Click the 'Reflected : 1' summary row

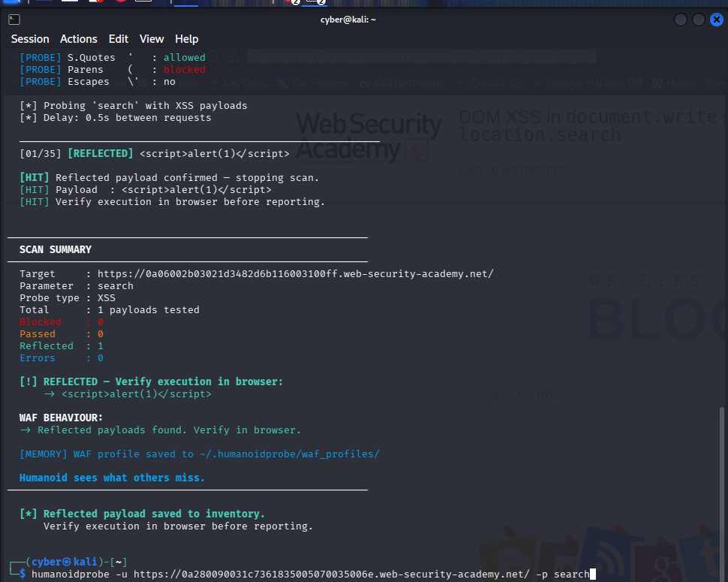pyautogui.click(x=62, y=346)
